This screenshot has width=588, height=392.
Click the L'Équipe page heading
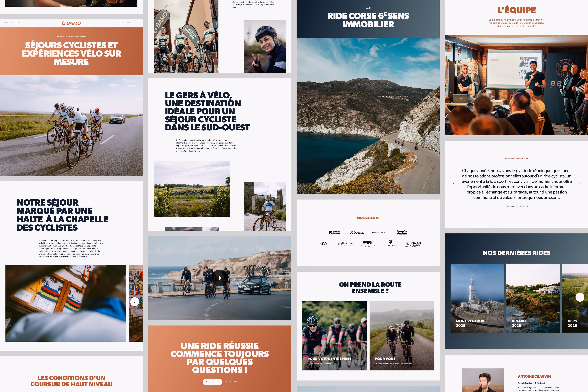click(516, 10)
